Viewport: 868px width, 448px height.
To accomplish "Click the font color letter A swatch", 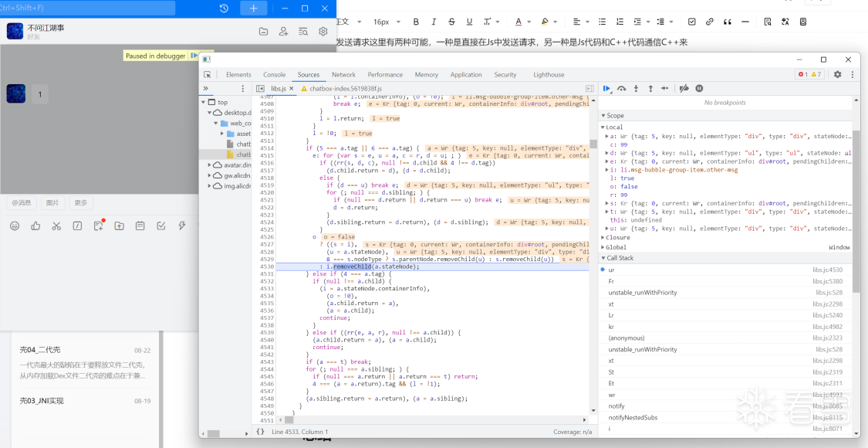I will pos(518,22).
